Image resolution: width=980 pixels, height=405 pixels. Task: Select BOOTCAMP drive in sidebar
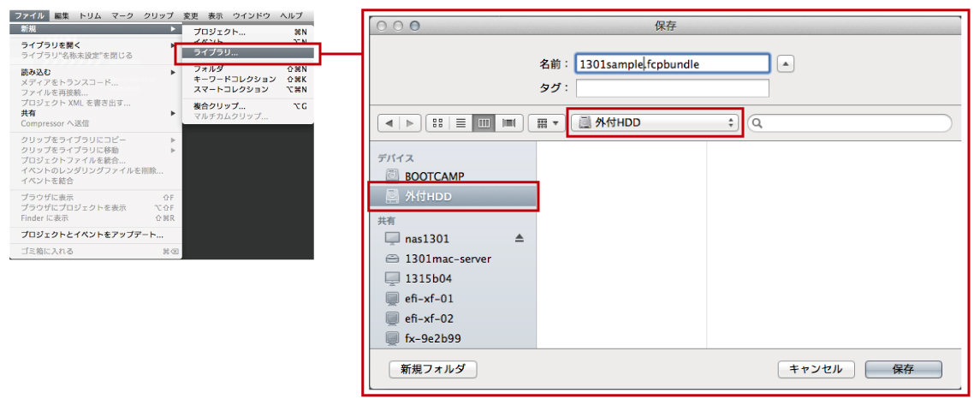coord(435,176)
